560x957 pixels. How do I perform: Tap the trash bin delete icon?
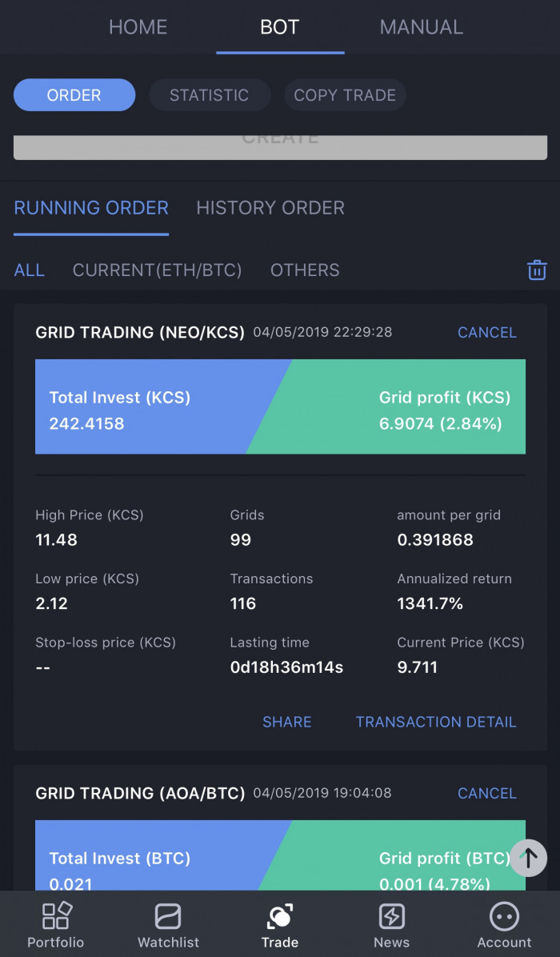[x=537, y=270]
